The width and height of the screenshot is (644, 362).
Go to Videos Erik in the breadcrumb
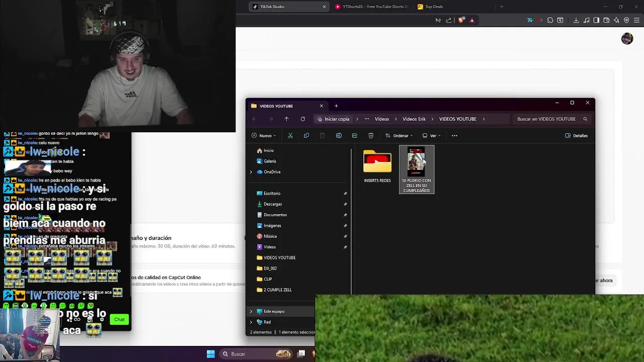coord(414,119)
